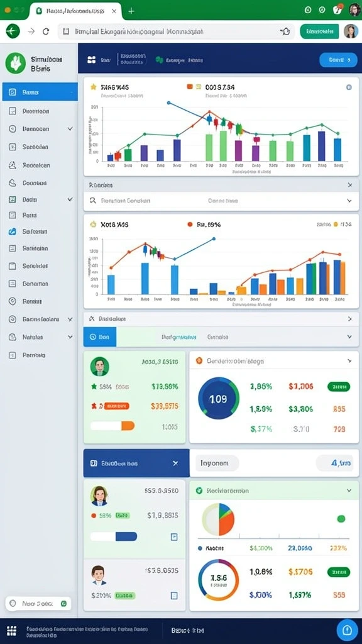Screen dimensions: 362x644
Task: Collapse the donut chart panel with orange icon chevron
Action: [x=349, y=360]
